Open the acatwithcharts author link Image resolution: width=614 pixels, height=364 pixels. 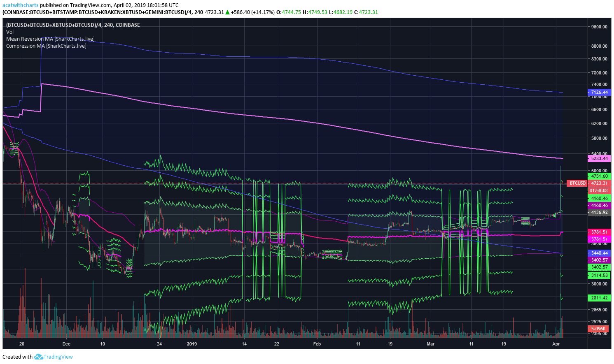21,5
